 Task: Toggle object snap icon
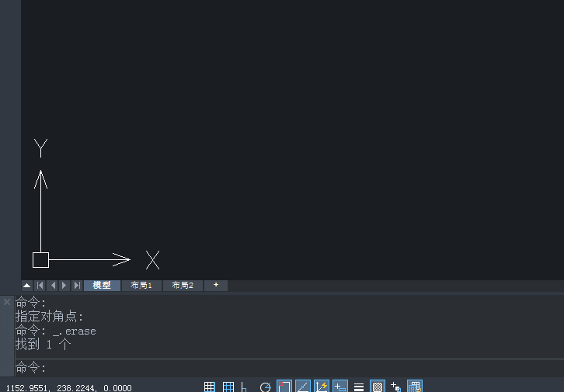(x=284, y=387)
